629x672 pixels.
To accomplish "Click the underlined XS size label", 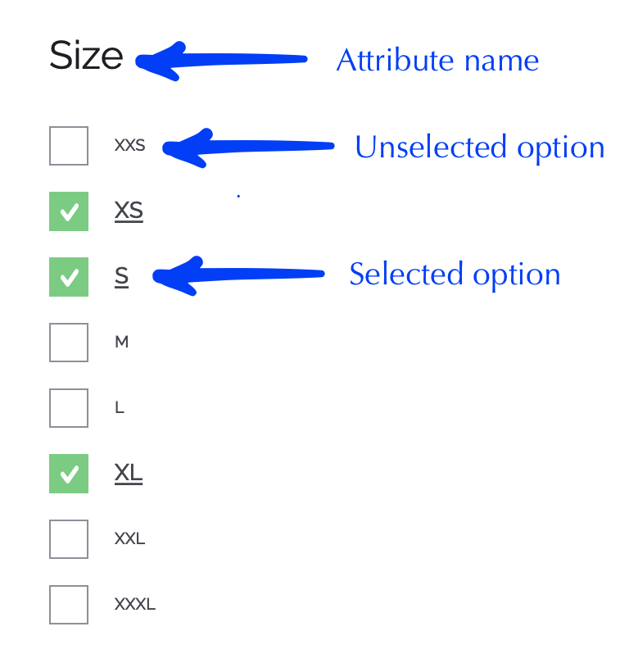I will point(128,211).
